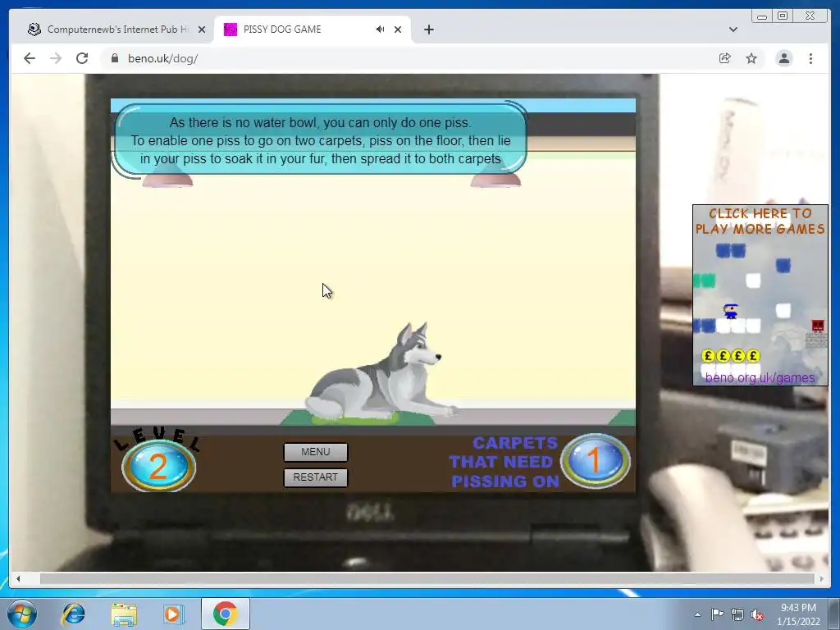The height and width of the screenshot is (630, 840).
Task: Click the network tray icon
Action: 737,614
